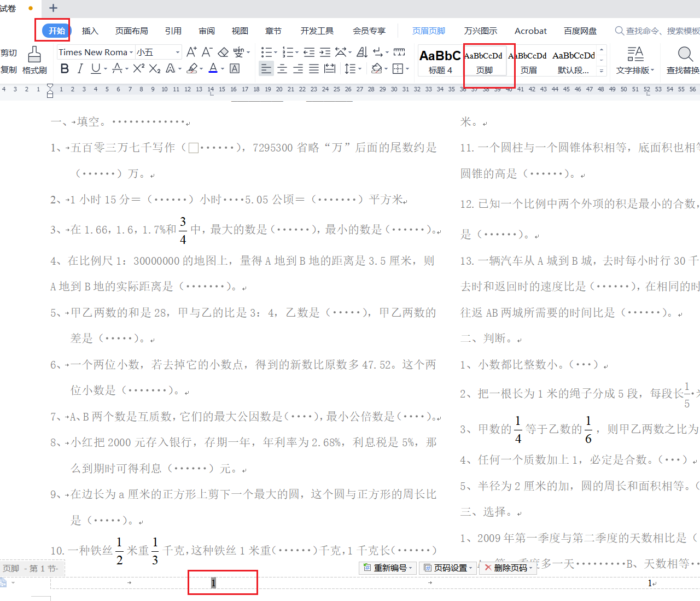This screenshot has width=700, height=601.
Task: Open Find and Replace (查找替换)
Action: point(684,60)
